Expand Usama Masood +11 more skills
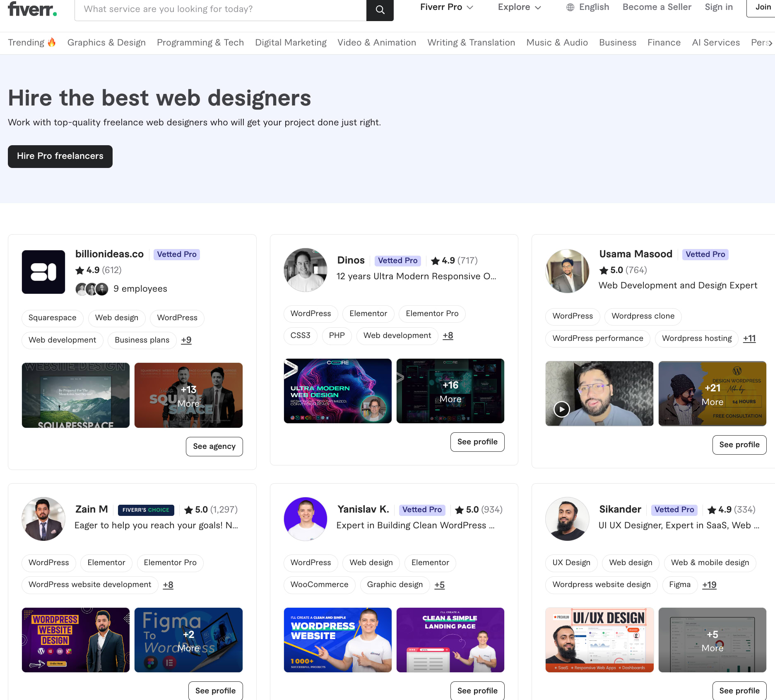775x700 pixels. point(749,338)
